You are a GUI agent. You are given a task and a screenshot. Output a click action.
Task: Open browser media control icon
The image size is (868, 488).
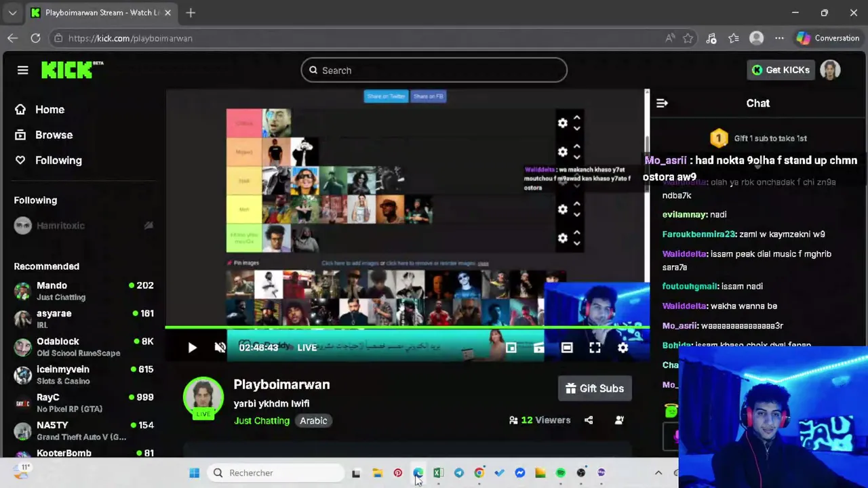tap(711, 39)
